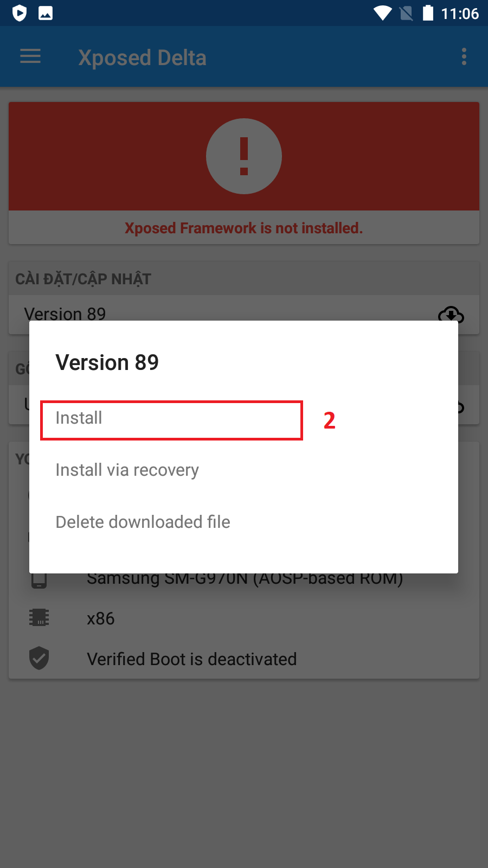The width and height of the screenshot is (488, 868).
Task: Tap the Verified Boot shield icon
Action: click(x=39, y=658)
